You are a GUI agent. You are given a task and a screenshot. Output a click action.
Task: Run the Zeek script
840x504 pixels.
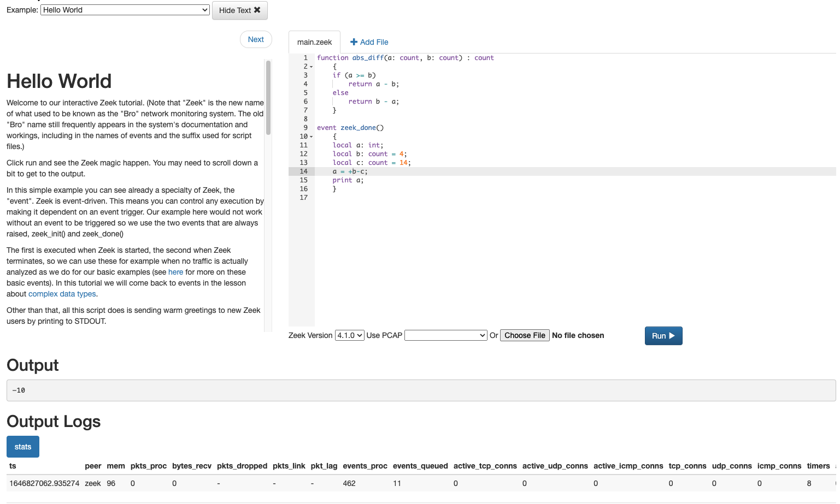coord(663,336)
